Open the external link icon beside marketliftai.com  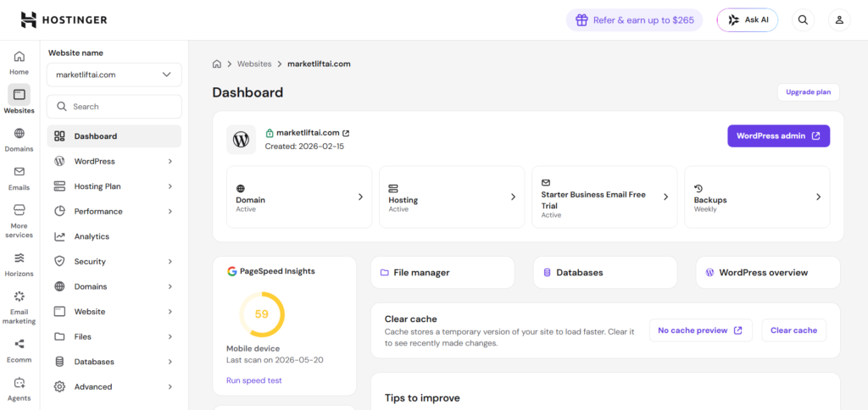(x=346, y=133)
